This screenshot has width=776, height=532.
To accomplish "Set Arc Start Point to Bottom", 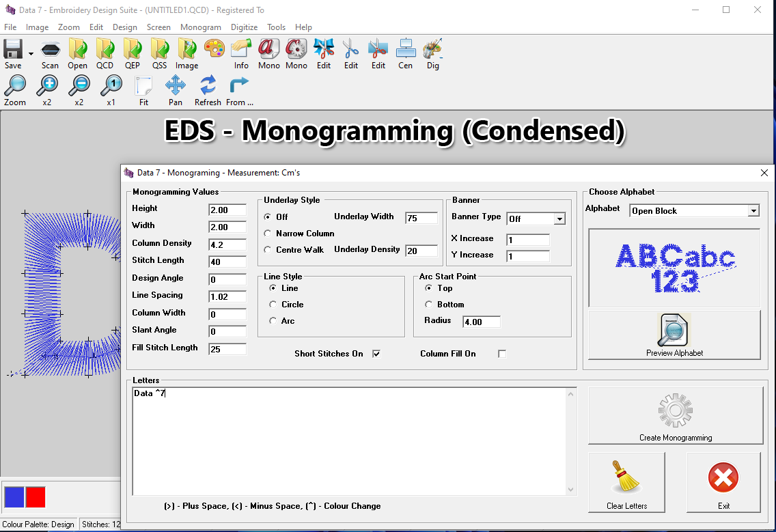I will pos(428,305).
